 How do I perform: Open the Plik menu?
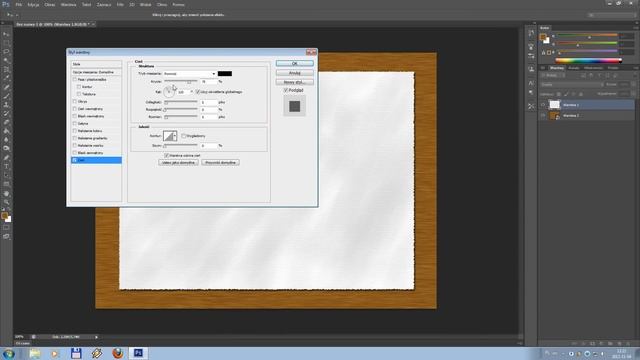coord(19,4)
